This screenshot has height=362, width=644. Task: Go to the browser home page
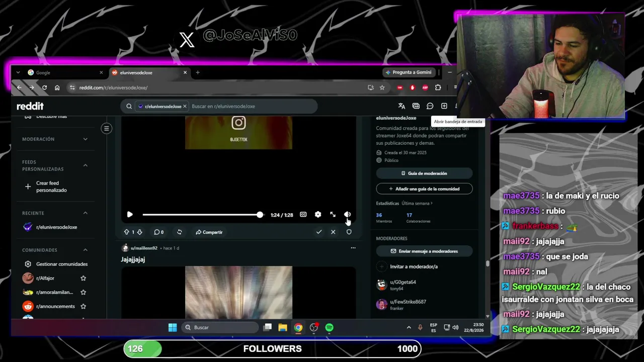[x=57, y=87]
